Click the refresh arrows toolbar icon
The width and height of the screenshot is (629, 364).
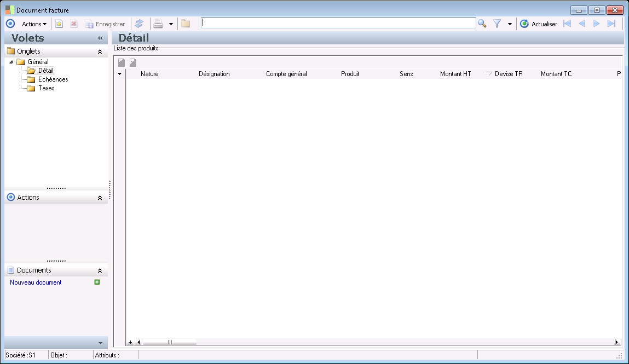139,24
